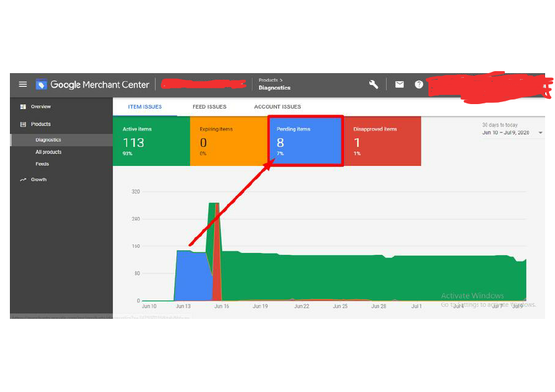Select the green Active items card
Screen dimensions: 555x392
(152, 141)
